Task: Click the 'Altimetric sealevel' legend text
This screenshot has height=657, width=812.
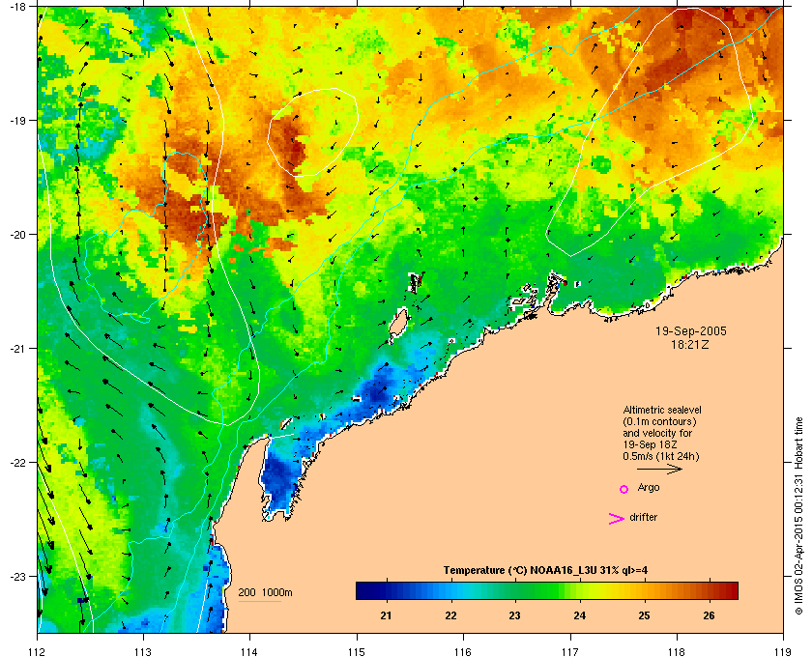Action: [x=662, y=410]
